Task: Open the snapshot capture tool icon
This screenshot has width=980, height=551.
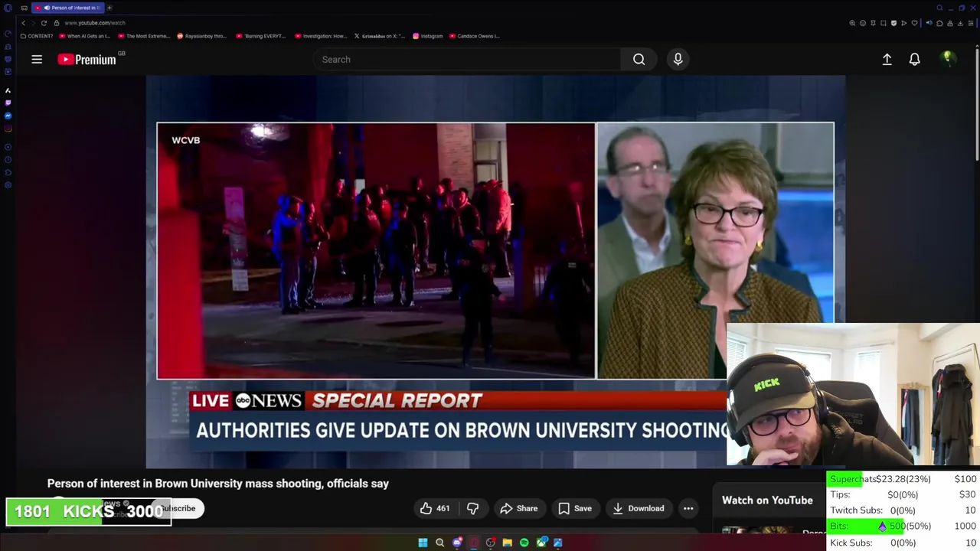Action: pos(884,23)
